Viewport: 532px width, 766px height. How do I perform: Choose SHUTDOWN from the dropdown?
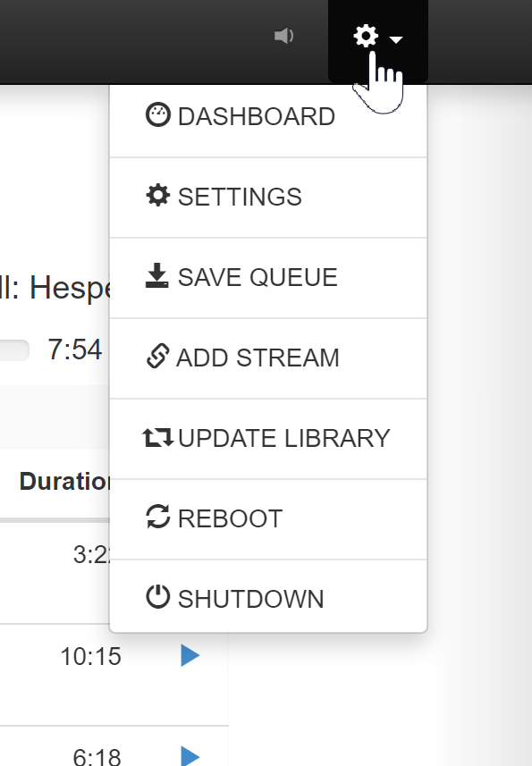tap(268, 596)
